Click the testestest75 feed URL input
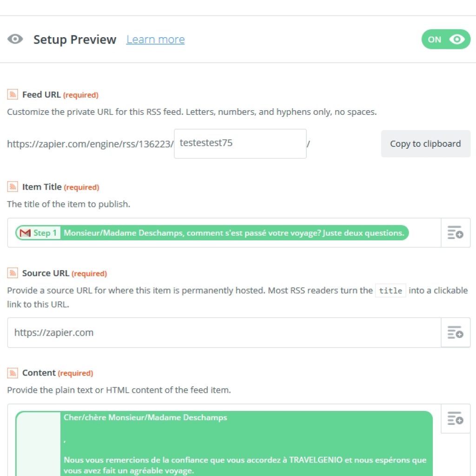 (x=240, y=144)
